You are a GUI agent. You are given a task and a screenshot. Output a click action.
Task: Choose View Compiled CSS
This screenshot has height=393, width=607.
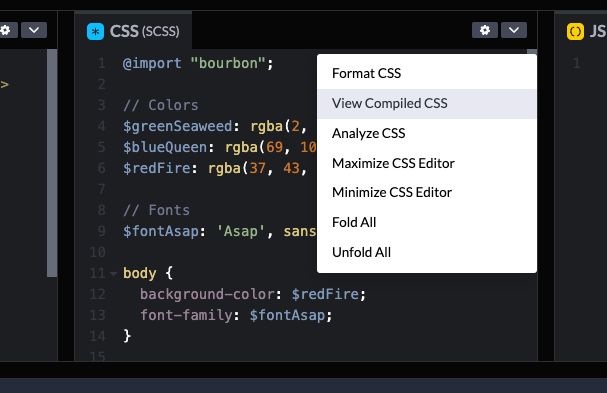click(427, 103)
